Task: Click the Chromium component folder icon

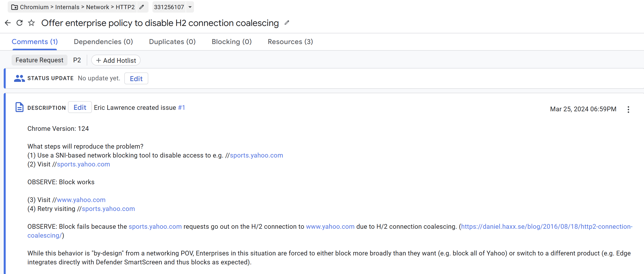Action: (15, 7)
